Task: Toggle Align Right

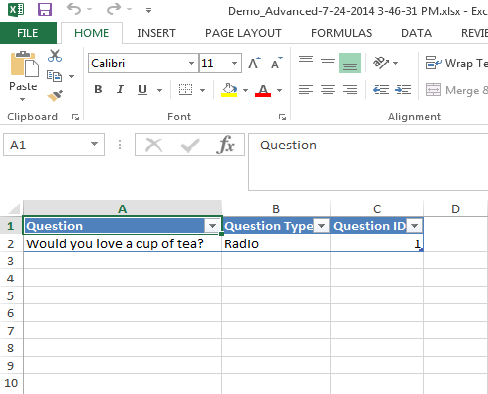Action: pos(350,89)
